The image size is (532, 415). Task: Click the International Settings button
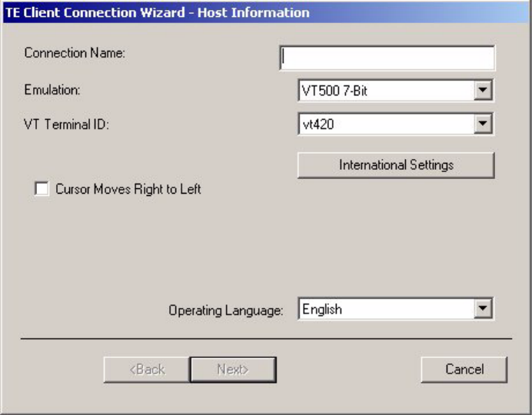(396, 165)
